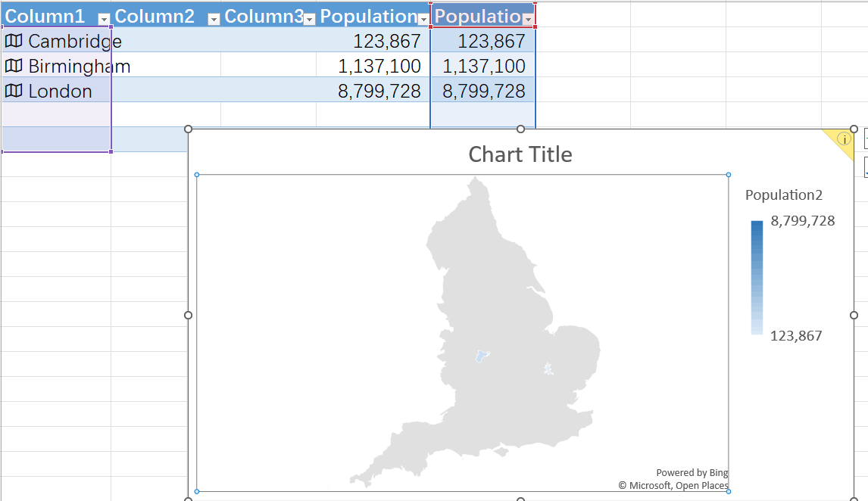The height and width of the screenshot is (501, 868).
Task: Select Population2 cell 8,799,728 in London row
Action: click(x=482, y=89)
